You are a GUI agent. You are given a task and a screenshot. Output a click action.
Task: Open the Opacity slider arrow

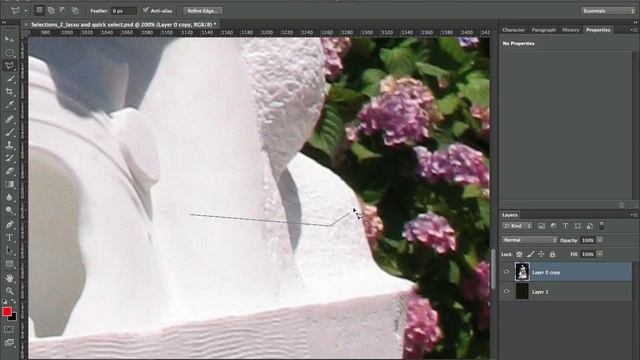[x=600, y=240]
